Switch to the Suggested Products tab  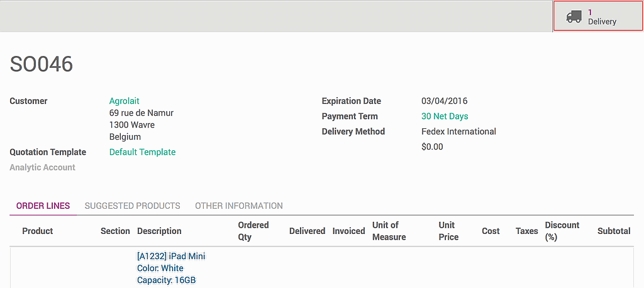point(132,206)
